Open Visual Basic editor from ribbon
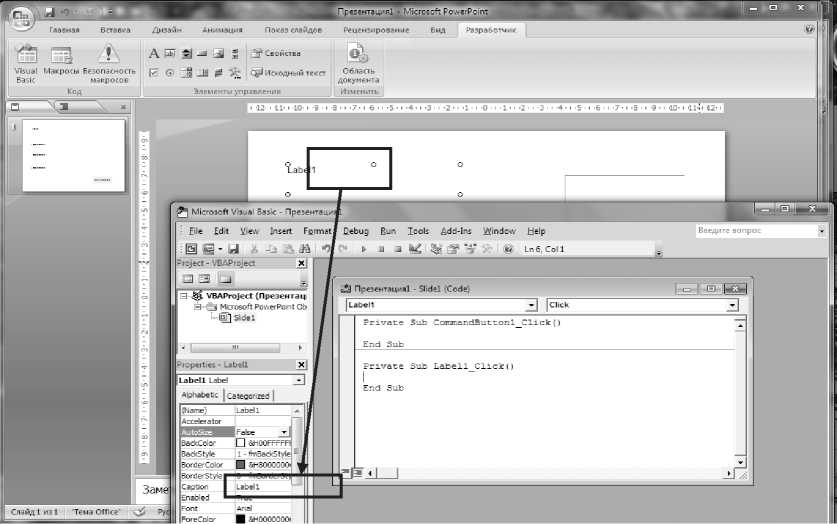837x524 pixels. point(26,65)
